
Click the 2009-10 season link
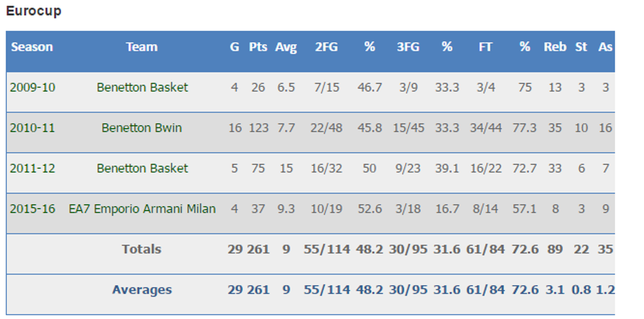[33, 87]
